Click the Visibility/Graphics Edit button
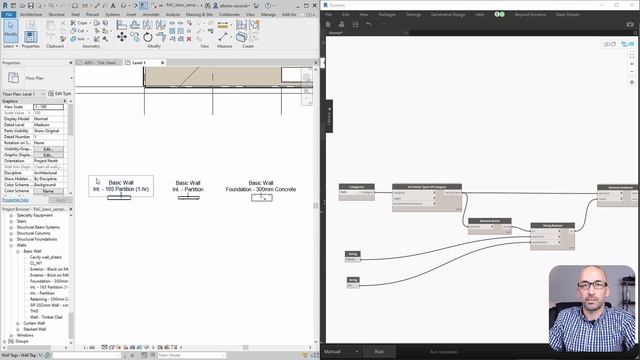The height and width of the screenshot is (360, 640). click(48, 149)
